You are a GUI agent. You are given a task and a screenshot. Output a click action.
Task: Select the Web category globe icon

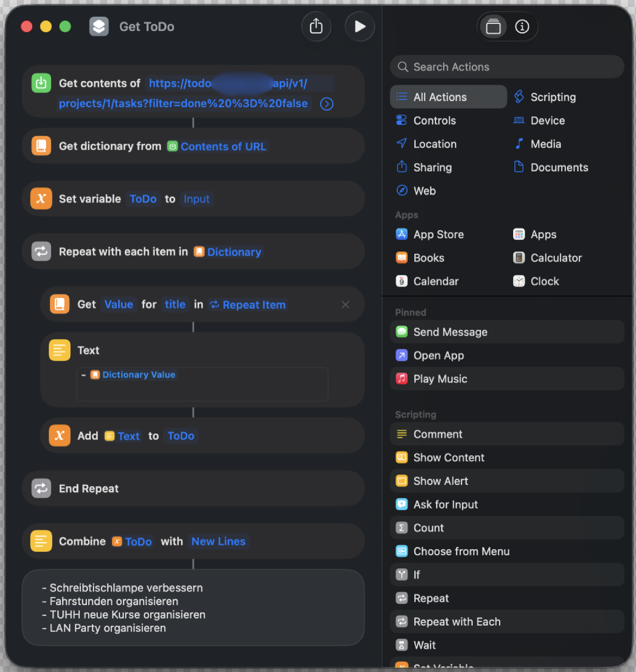pyautogui.click(x=401, y=191)
